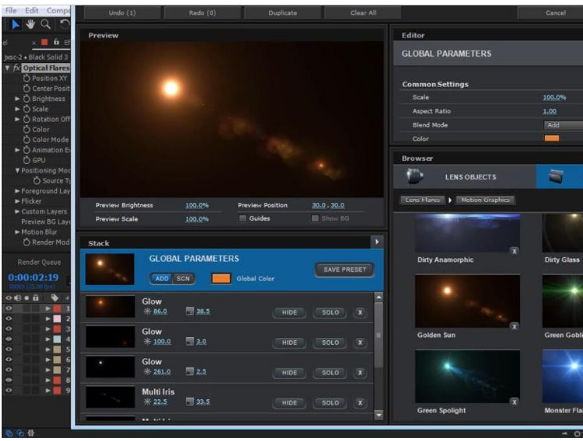583x441 pixels.
Task: Click the Scale stopwatch icon
Action: pyautogui.click(x=26, y=109)
